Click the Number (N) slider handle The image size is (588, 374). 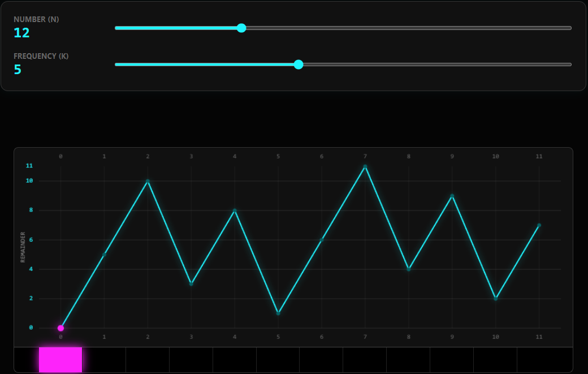tap(241, 28)
